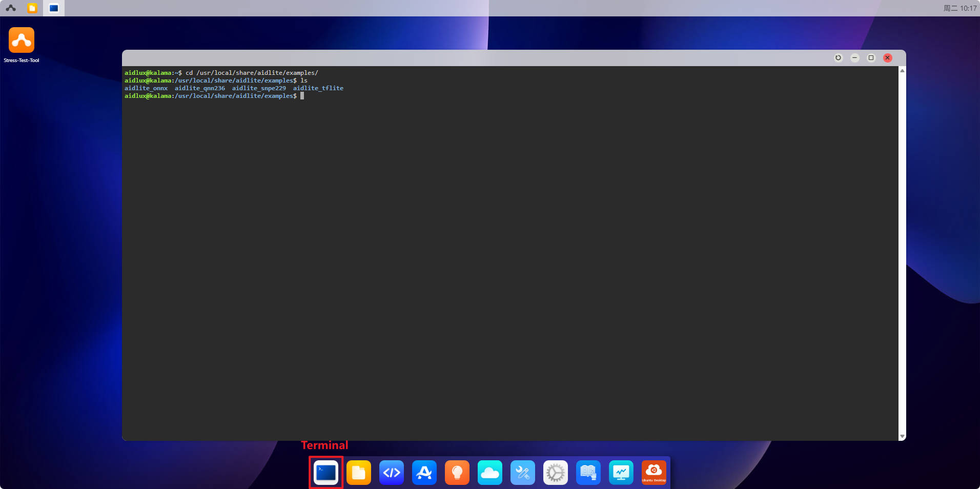Viewport: 980px width, 489px height.
Task: Open the book manual dock icon
Action: point(588,472)
